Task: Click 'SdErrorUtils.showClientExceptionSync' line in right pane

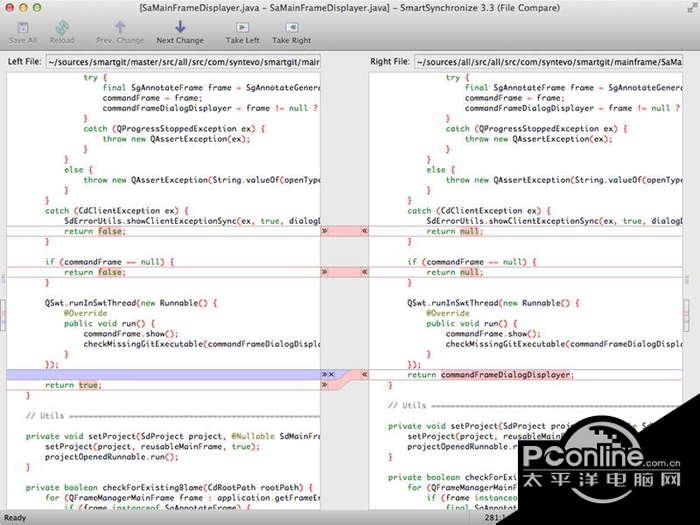Action: click(x=554, y=221)
